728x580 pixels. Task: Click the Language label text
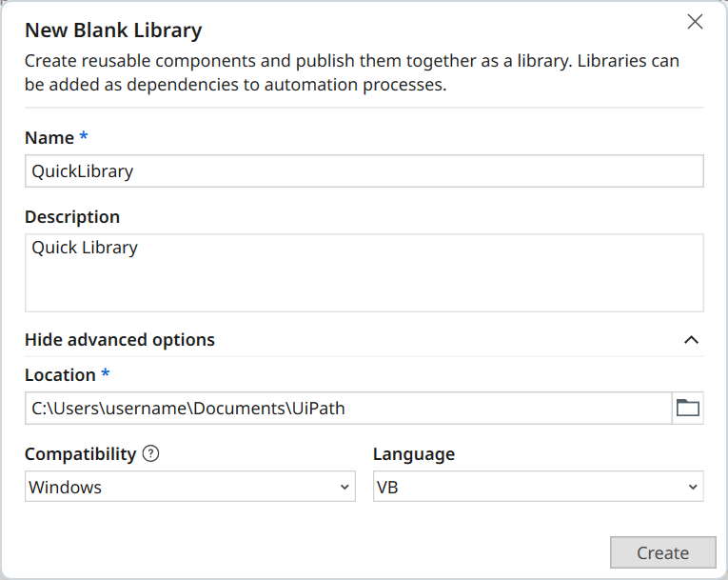[x=413, y=454]
